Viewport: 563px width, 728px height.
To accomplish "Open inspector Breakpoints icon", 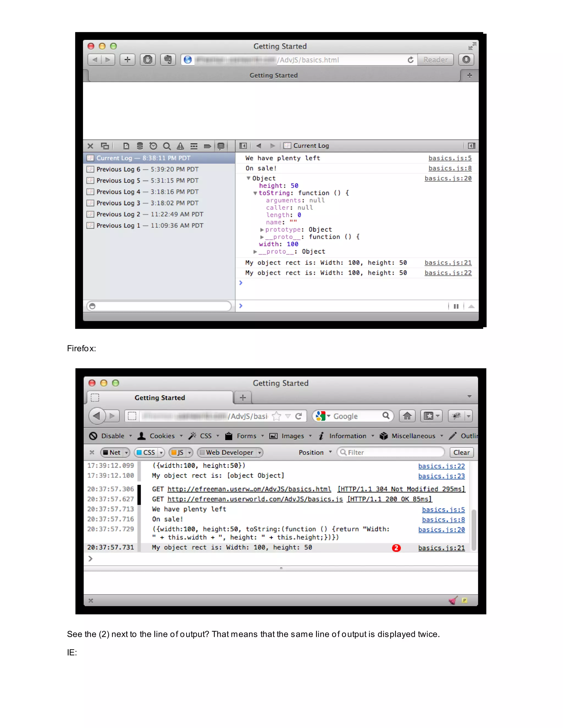I will 207,146.
